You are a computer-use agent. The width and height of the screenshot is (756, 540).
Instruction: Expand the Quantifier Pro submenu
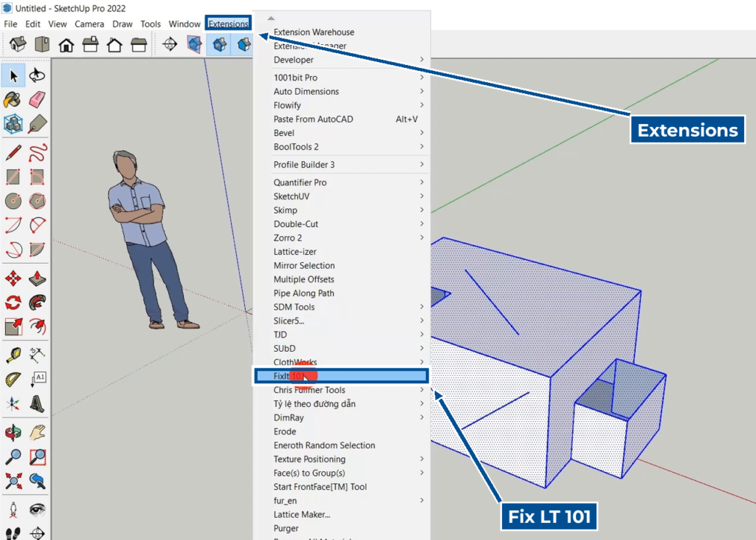point(341,182)
